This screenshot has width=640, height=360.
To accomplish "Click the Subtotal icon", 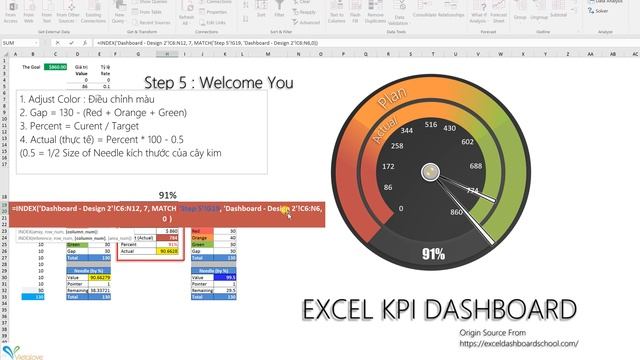I will click(x=558, y=10).
